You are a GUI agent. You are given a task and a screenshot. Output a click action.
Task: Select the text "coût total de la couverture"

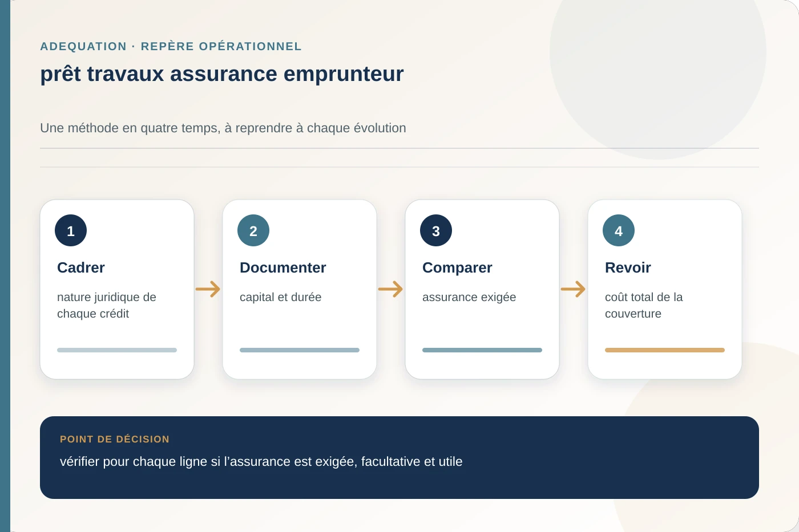pos(644,305)
